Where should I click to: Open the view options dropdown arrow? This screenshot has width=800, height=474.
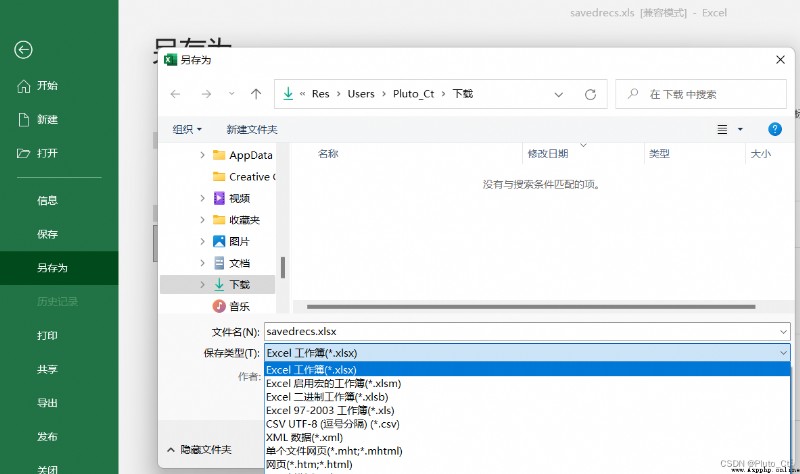[x=740, y=130]
